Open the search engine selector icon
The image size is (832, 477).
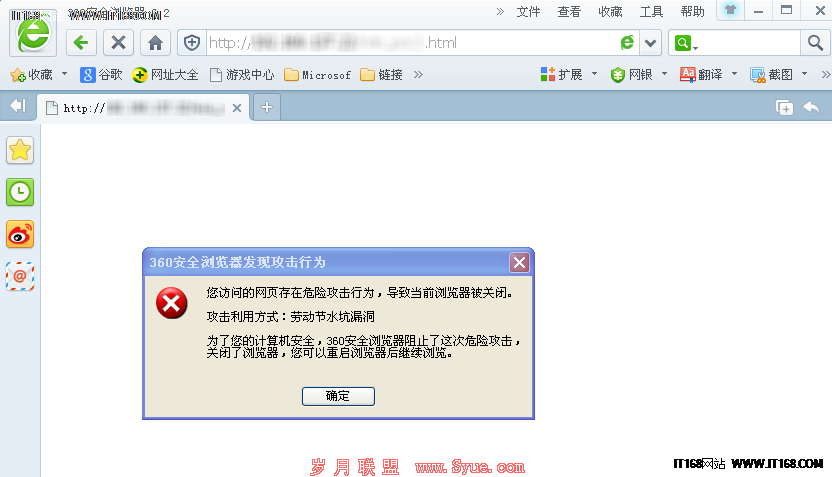(x=686, y=43)
